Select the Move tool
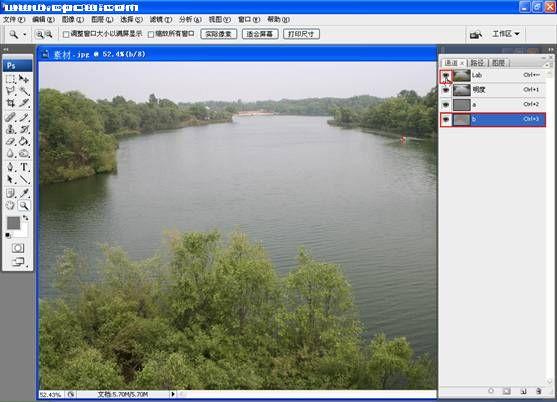 point(24,78)
